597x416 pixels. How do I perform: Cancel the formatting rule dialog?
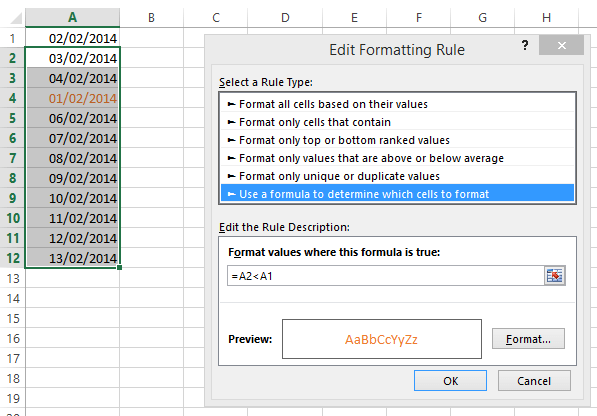click(x=534, y=381)
